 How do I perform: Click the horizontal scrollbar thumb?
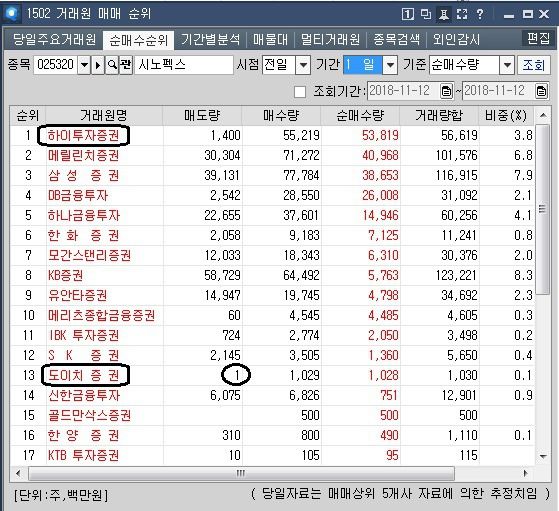(241, 474)
